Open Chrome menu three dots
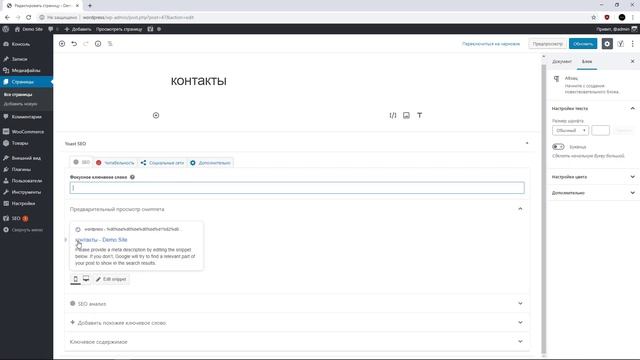The width and height of the screenshot is (640, 360). tap(633, 18)
